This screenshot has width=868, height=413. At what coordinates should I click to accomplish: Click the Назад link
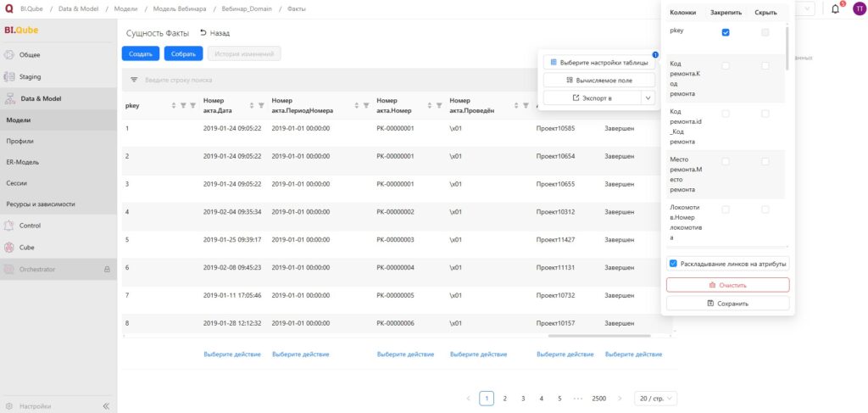[220, 33]
